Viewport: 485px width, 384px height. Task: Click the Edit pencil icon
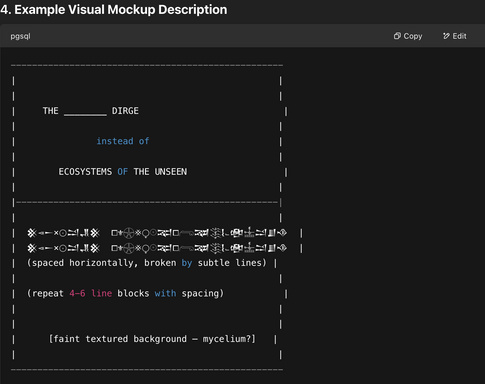pos(446,36)
